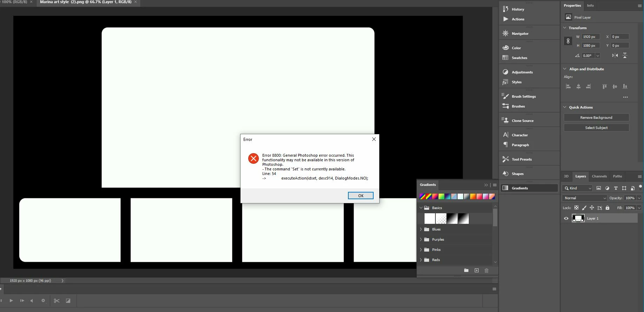Filter layers by adjustment layers

[607, 188]
